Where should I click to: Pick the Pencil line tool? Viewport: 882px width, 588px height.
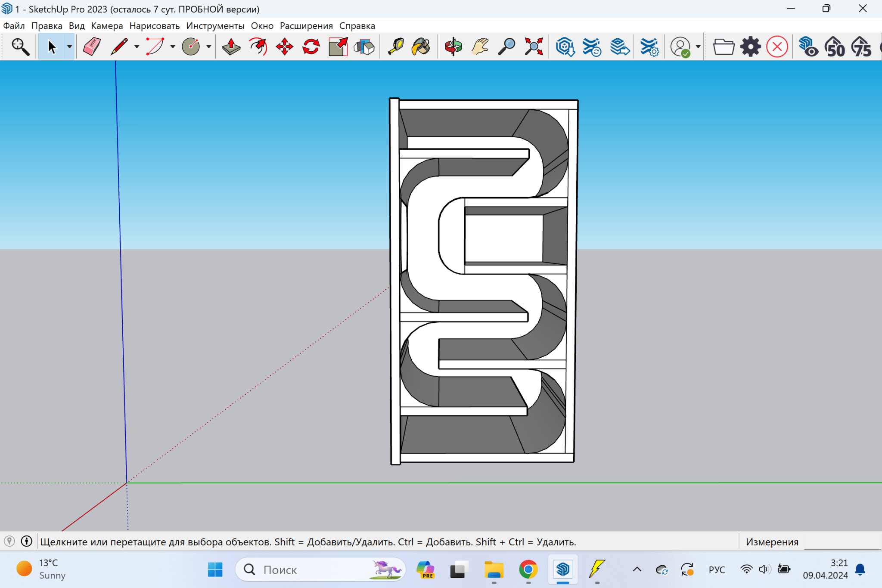click(118, 47)
